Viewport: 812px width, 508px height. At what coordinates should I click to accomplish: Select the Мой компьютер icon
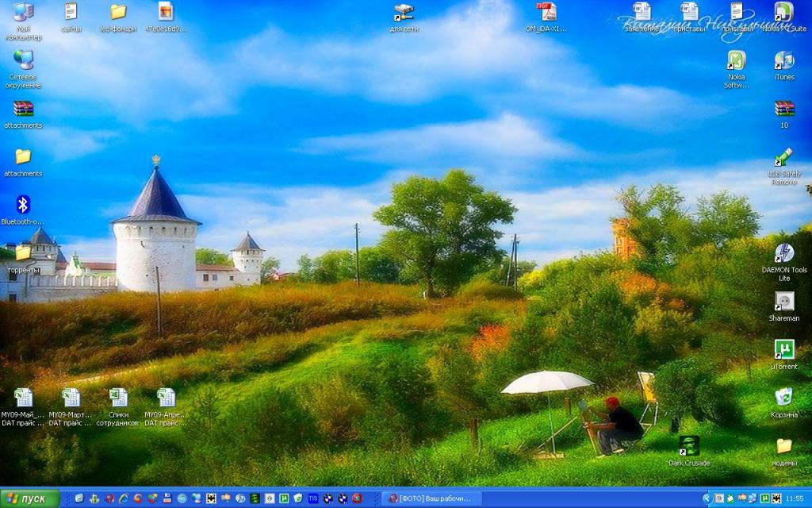tap(23, 13)
